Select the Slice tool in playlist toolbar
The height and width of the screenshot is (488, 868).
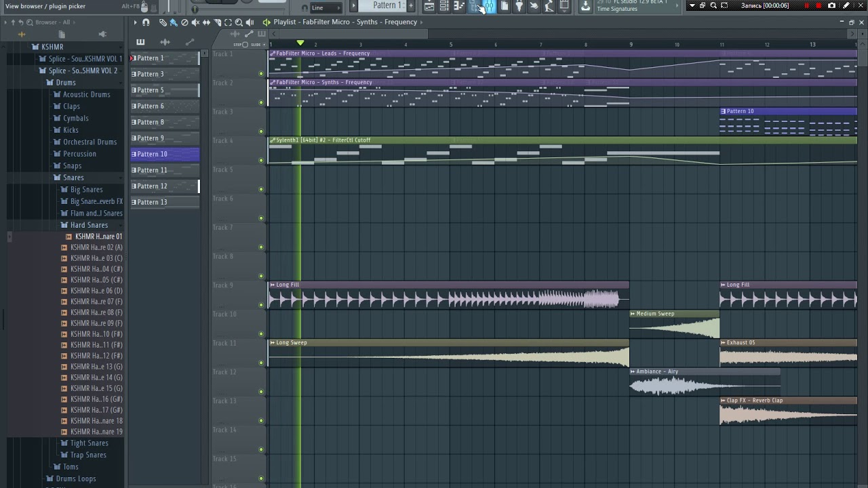pos(218,22)
